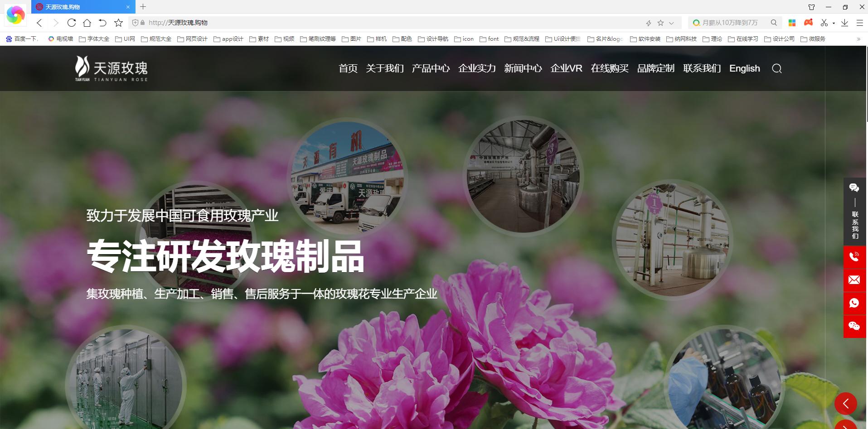868x429 pixels.
Task: Open the UI网 bookmark folder
Action: 125,39
